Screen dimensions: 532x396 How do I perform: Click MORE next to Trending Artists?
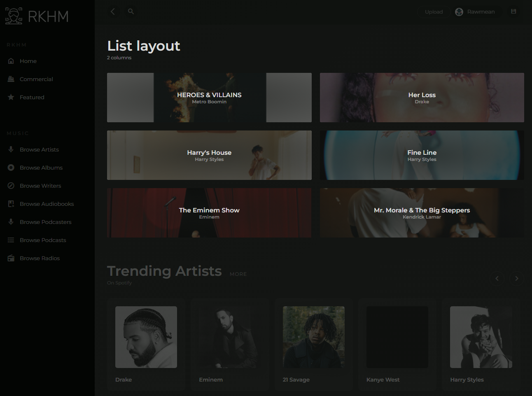(238, 274)
